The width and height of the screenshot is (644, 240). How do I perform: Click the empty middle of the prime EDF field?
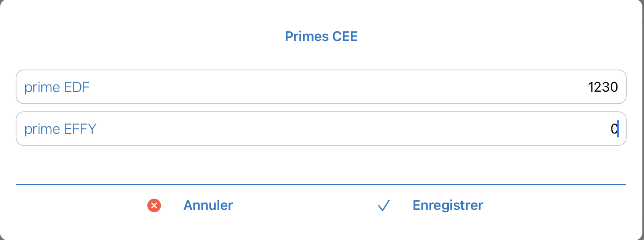tap(337, 87)
